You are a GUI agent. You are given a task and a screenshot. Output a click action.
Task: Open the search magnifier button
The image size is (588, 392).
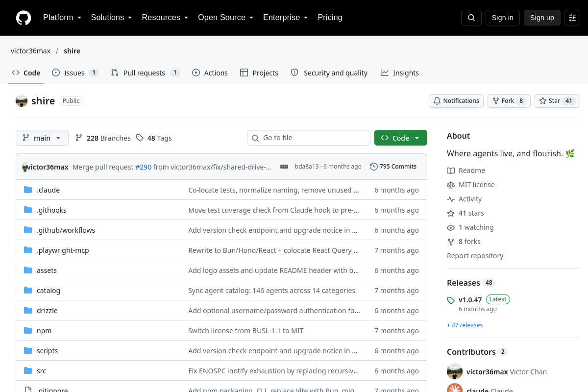471,18
